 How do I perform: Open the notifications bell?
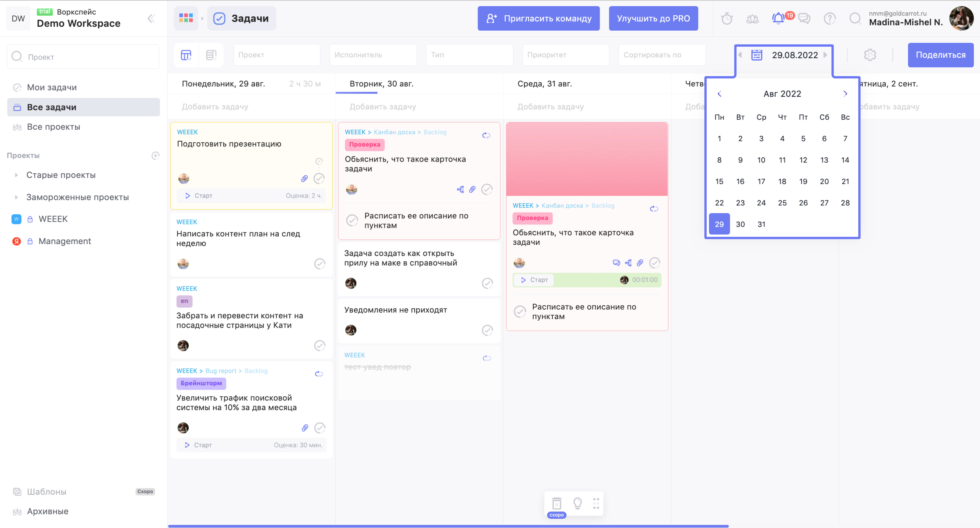[x=778, y=18]
